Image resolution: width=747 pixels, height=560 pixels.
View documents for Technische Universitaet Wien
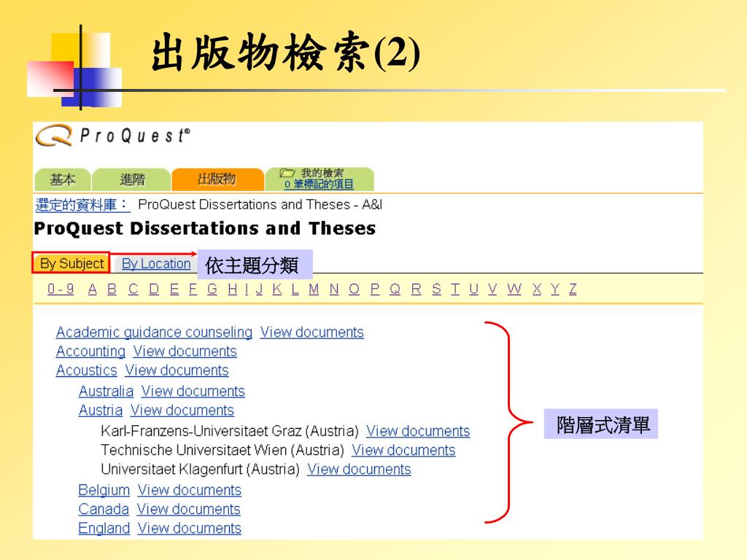403,450
